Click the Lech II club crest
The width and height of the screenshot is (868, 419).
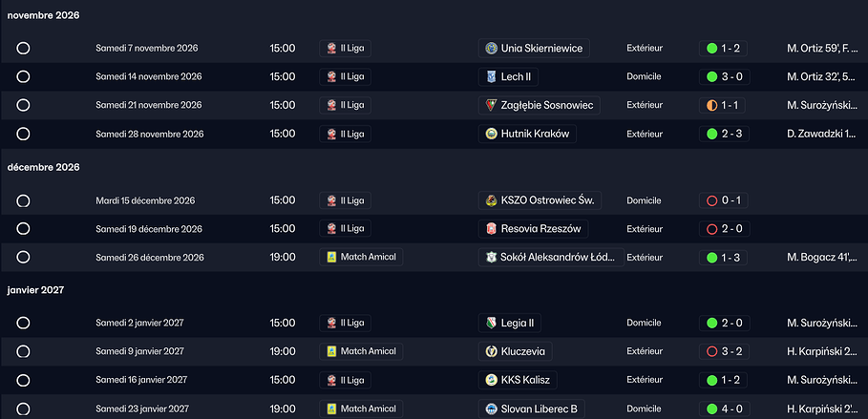tap(491, 76)
